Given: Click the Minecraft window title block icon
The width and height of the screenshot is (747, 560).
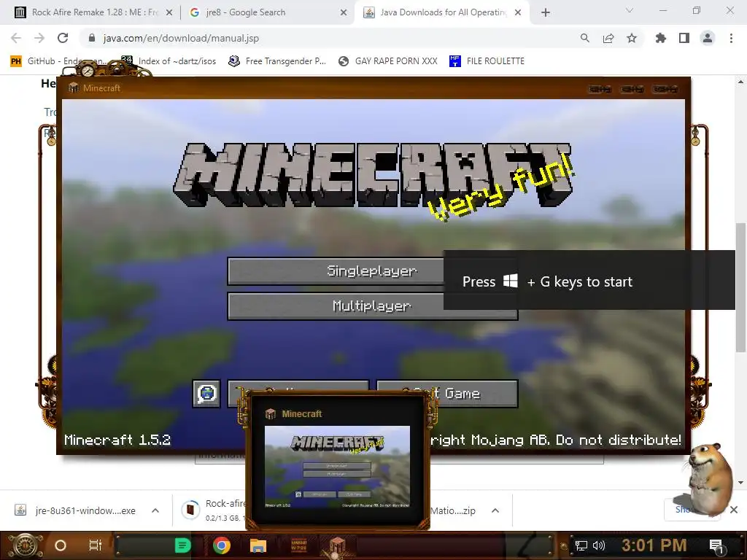Looking at the screenshot, I should (x=74, y=87).
